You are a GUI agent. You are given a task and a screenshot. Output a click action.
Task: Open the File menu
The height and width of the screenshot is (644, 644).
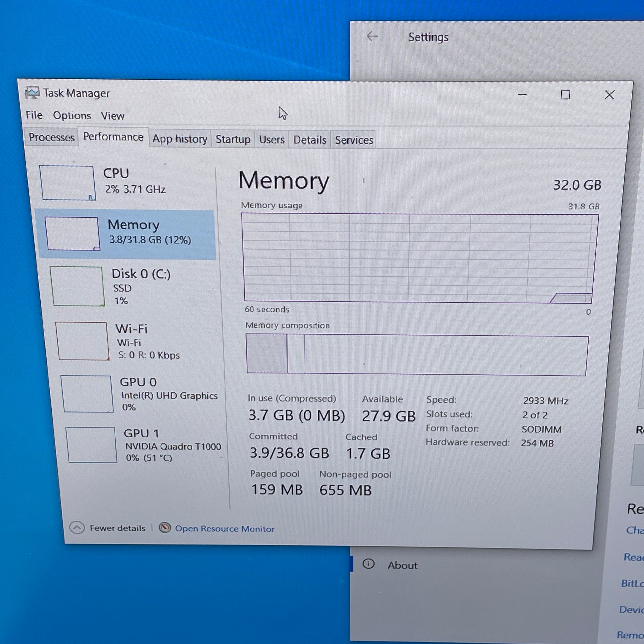(x=34, y=115)
